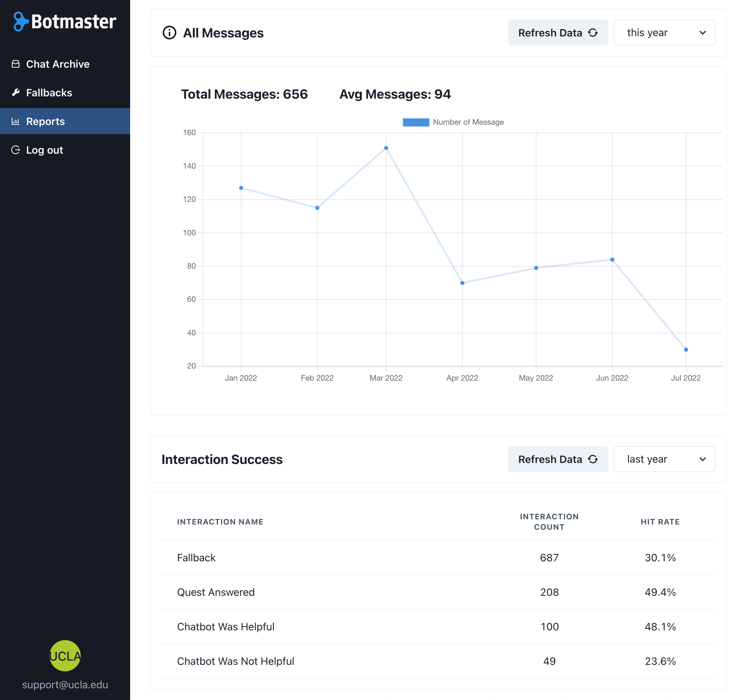The image size is (747, 700).
Task: Switch to the Reports section
Action: (46, 121)
